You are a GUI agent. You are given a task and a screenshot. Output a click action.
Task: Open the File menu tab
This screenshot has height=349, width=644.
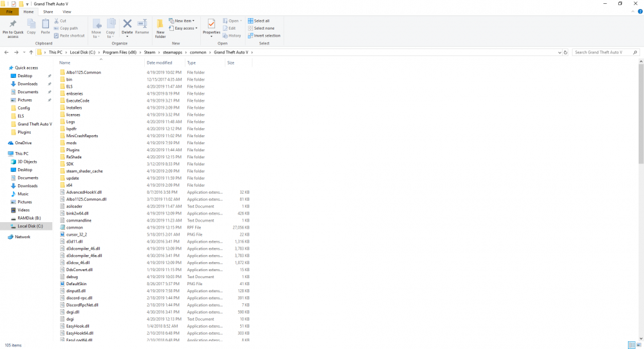point(9,12)
